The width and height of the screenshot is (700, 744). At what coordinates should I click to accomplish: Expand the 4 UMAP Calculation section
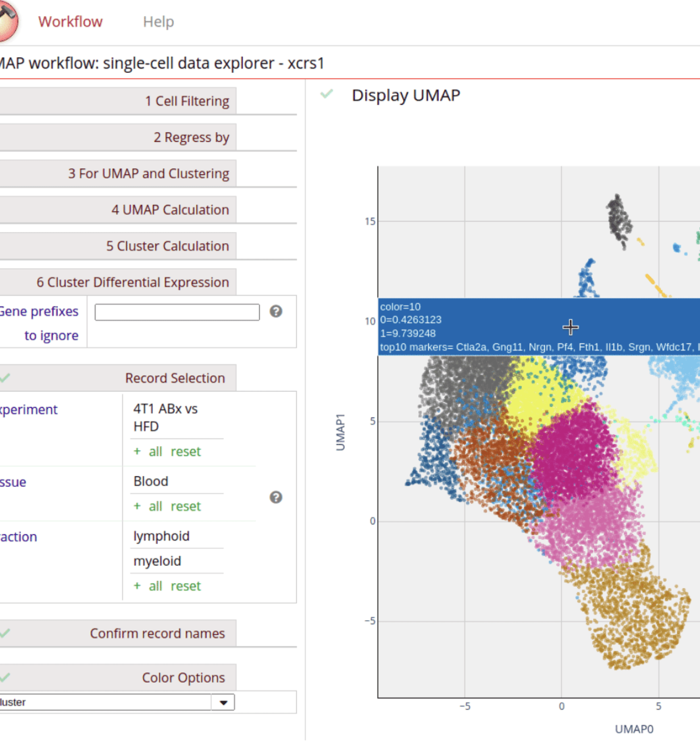pos(117,209)
